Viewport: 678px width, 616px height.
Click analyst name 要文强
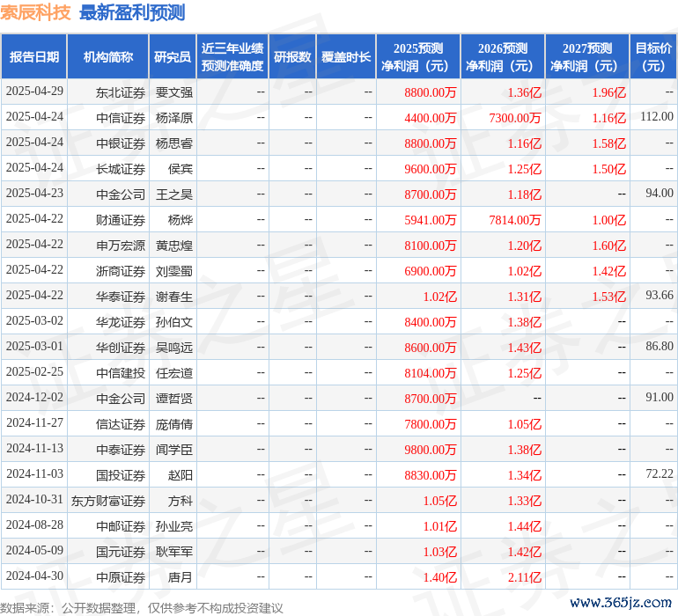pos(174,92)
